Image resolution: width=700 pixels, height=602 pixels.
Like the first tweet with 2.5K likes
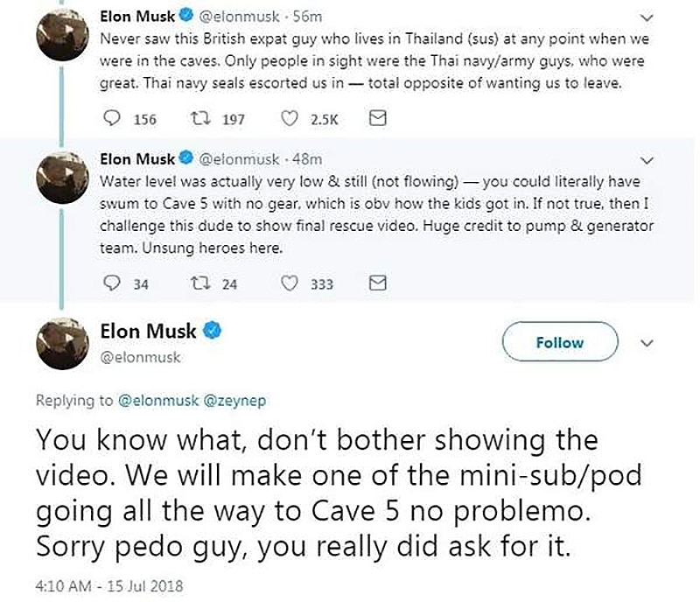click(x=290, y=119)
